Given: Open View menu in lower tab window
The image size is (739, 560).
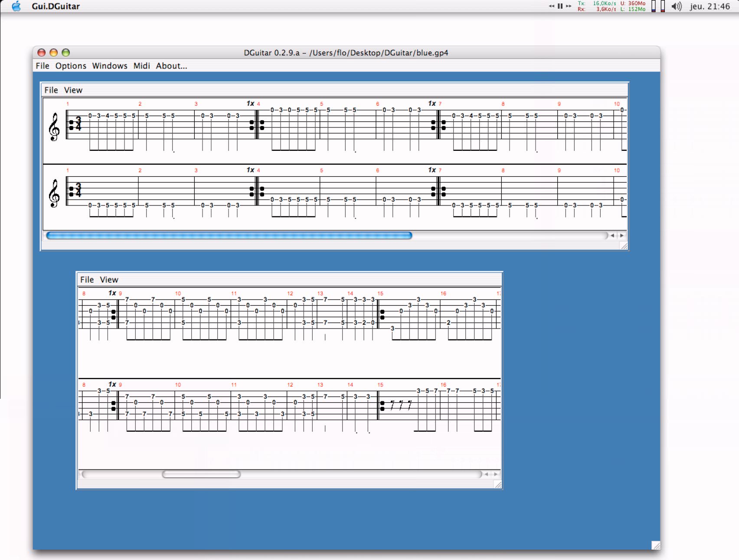Looking at the screenshot, I should [109, 280].
